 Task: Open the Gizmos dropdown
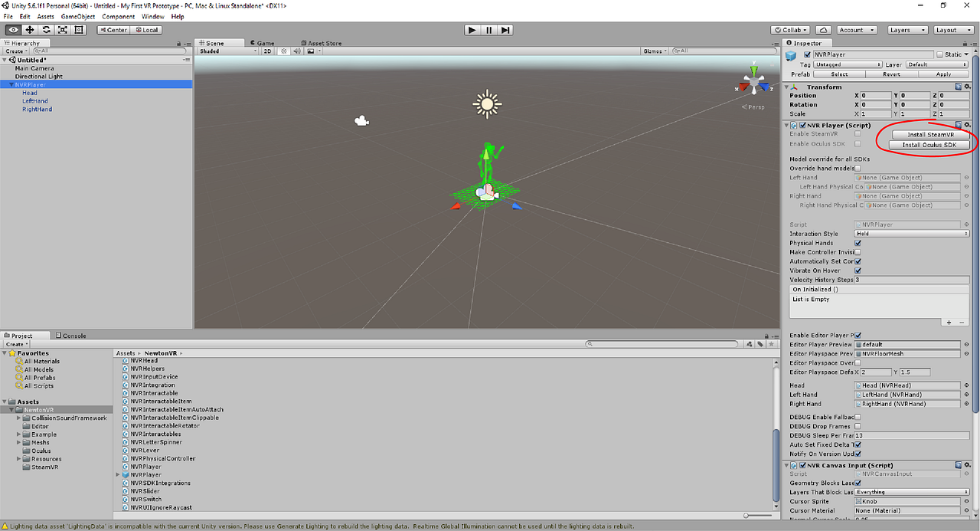click(x=655, y=51)
